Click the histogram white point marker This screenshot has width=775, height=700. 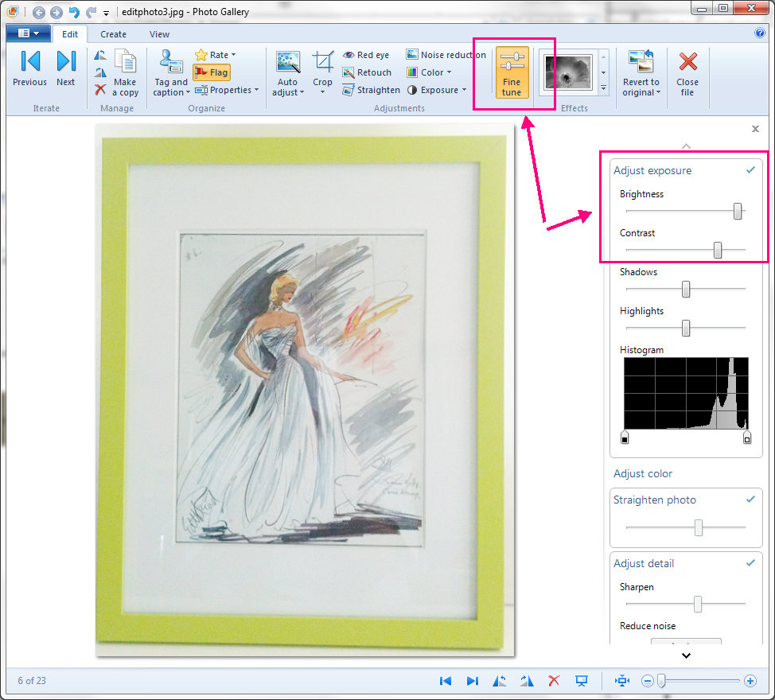[747, 437]
